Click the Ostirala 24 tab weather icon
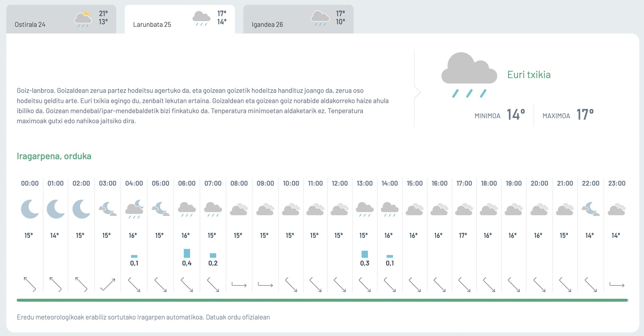 (x=83, y=18)
